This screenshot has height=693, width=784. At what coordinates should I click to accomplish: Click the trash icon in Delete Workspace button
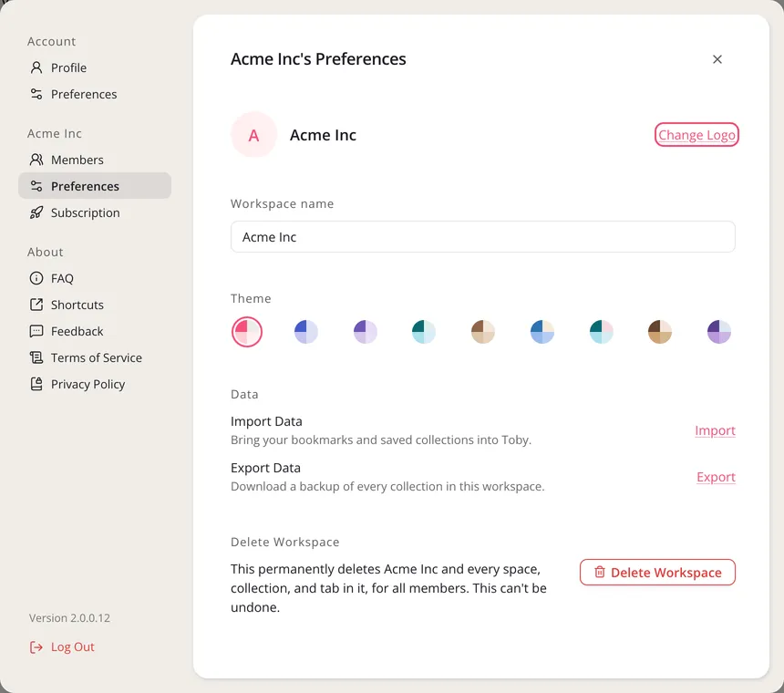(x=600, y=572)
